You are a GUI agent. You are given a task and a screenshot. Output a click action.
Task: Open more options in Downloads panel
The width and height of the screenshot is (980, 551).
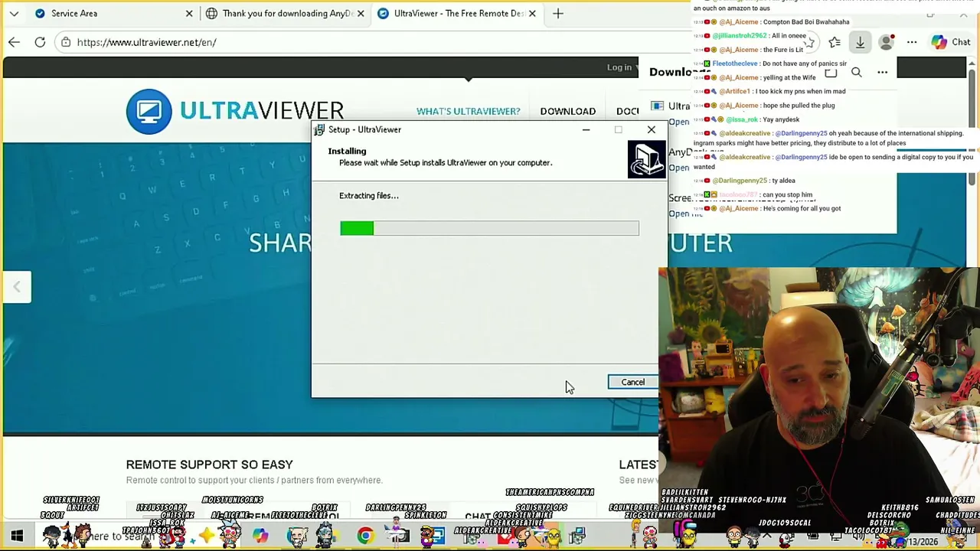click(x=883, y=72)
